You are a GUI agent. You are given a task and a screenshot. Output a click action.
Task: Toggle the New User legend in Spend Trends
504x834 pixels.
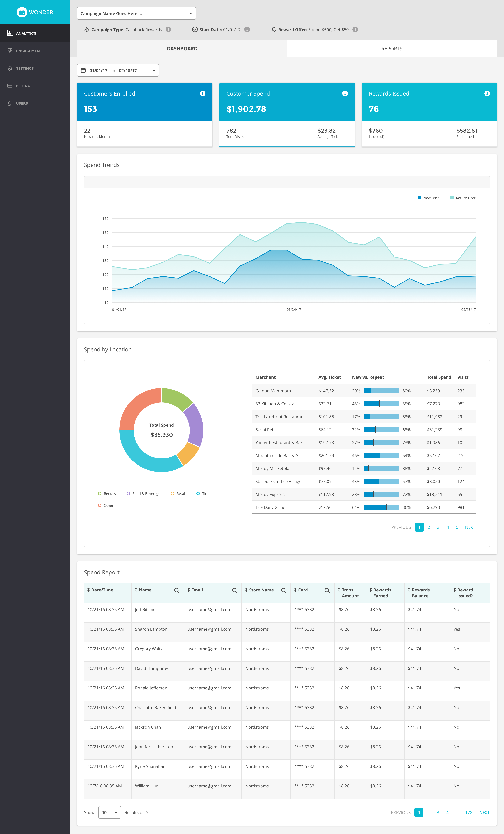click(x=428, y=198)
